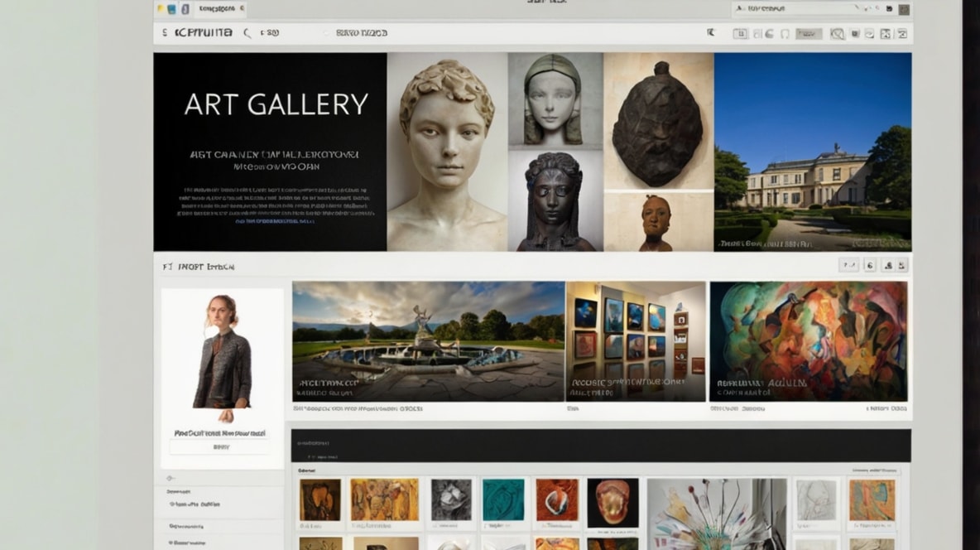Click the last icon in the top toolbar

(x=902, y=34)
